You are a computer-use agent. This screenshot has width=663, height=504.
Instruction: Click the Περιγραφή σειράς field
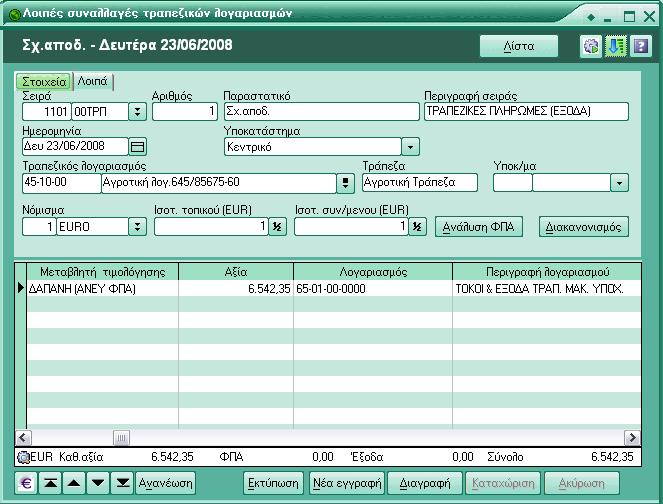[x=526, y=112]
